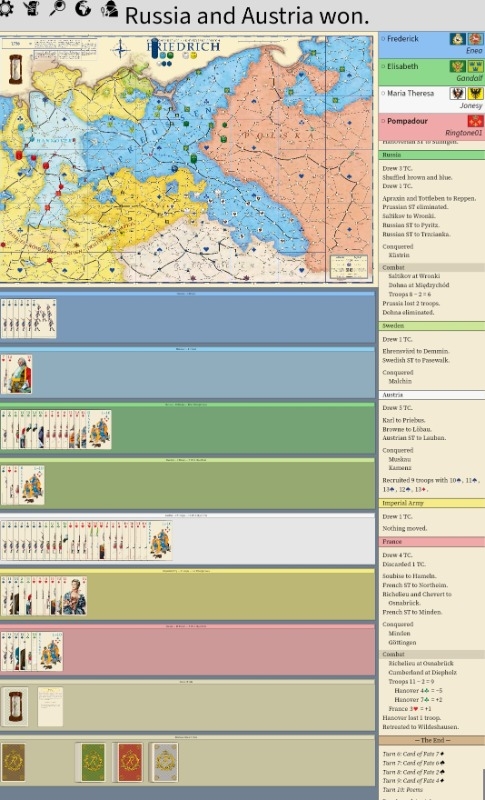Click 'Recruited 9 troops' log line
485x800 pixels.
(x=430, y=485)
